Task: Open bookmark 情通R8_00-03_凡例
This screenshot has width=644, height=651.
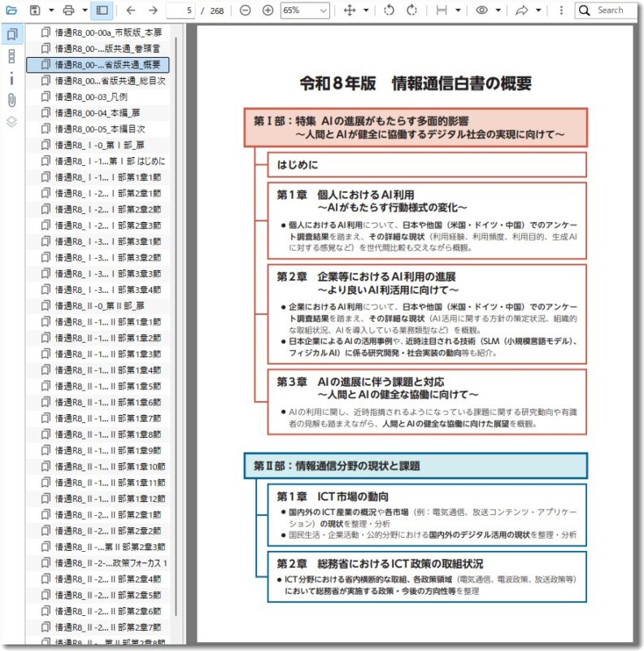Action: 98,97
